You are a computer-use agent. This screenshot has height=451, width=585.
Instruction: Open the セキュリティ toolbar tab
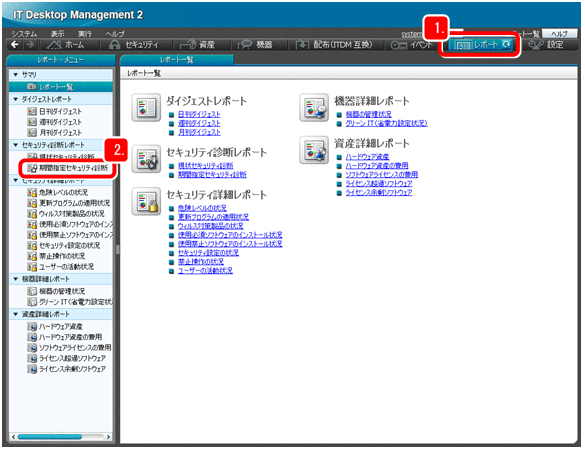click(134, 45)
